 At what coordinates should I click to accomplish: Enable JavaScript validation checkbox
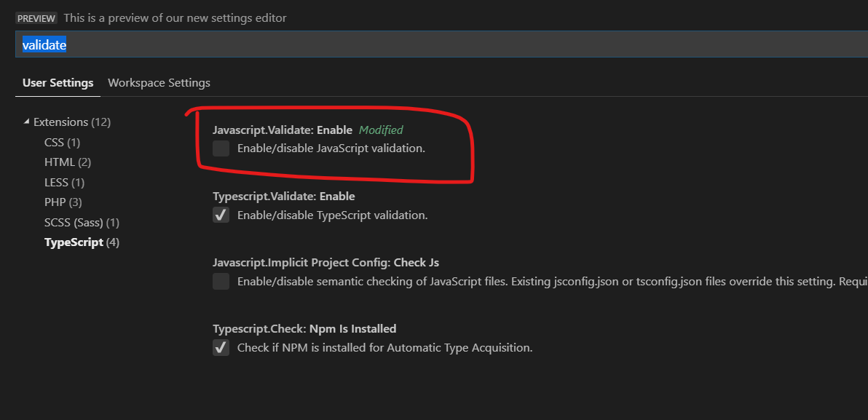(221, 148)
